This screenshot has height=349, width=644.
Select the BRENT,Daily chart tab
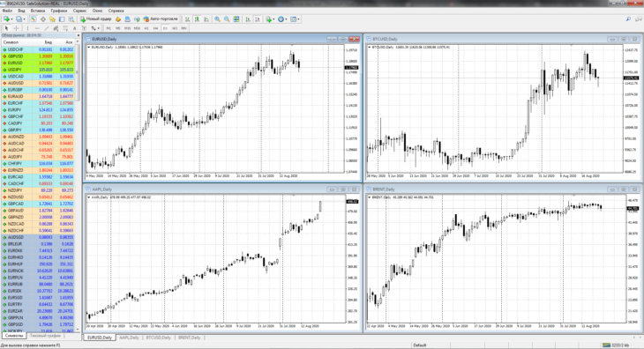click(x=190, y=338)
